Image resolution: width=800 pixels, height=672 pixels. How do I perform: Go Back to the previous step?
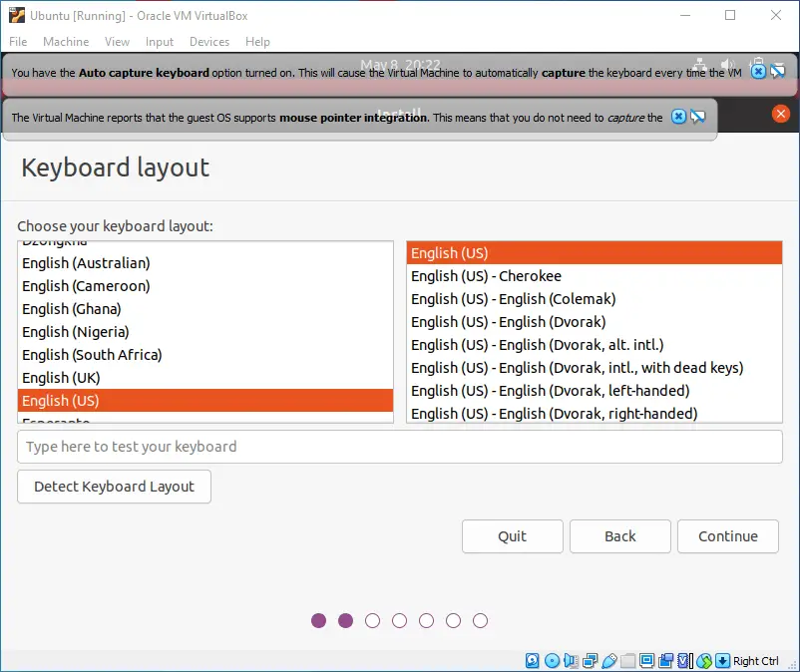[x=619, y=536]
